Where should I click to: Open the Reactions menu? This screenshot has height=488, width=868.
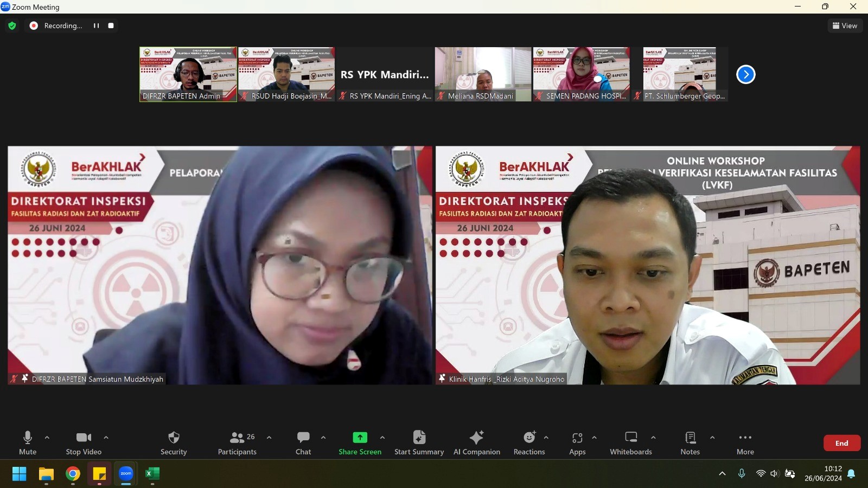click(529, 443)
